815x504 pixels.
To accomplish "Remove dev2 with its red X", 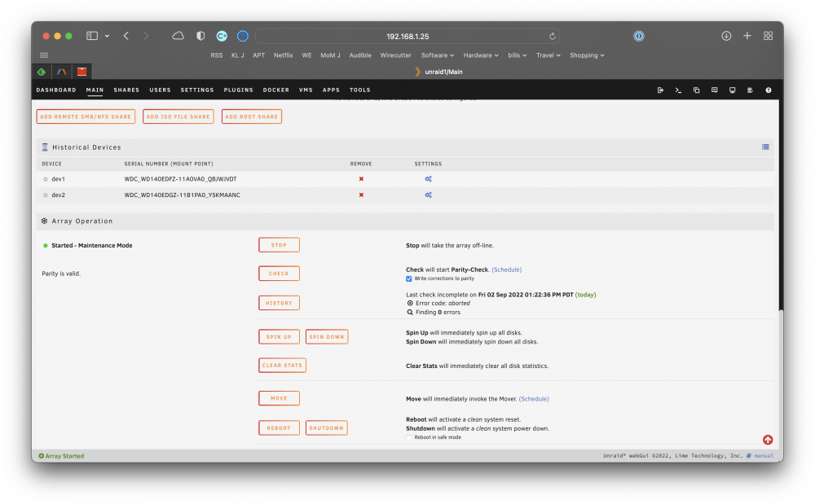I will click(361, 195).
